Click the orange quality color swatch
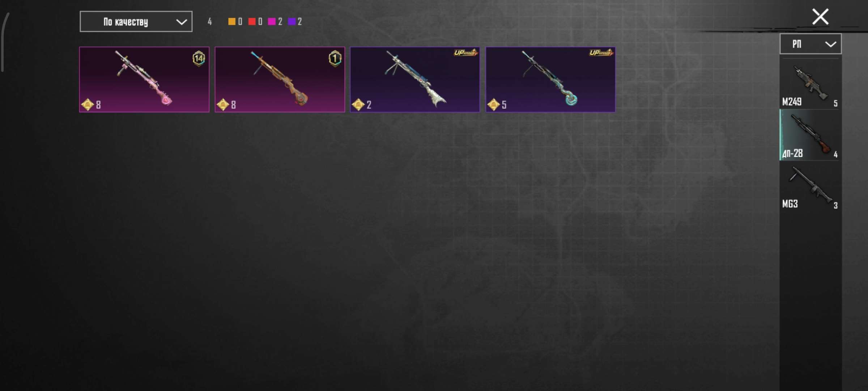 tap(232, 22)
